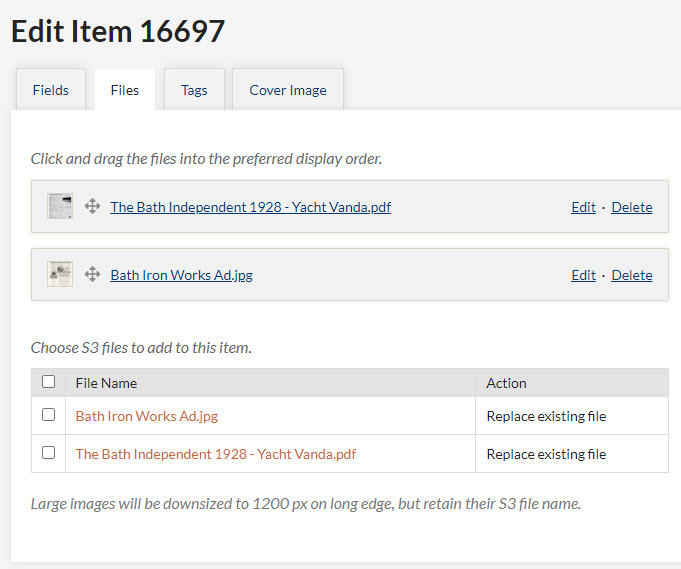Click Replace existing file for Yacht Vanda.pdf
Viewport: 681px width, 569px height.
546,454
